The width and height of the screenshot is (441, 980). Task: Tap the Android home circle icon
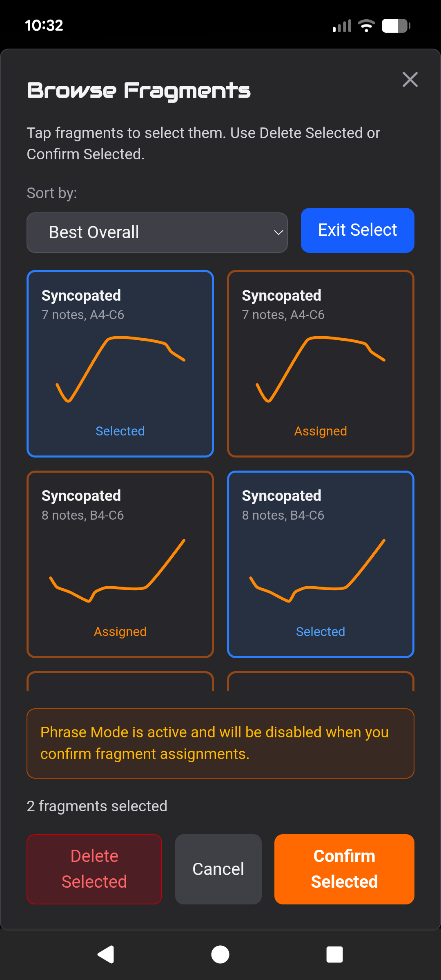[220, 954]
